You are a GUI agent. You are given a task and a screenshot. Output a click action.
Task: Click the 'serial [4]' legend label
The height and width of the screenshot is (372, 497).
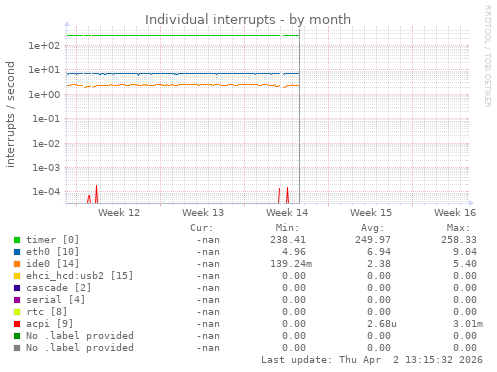(x=56, y=300)
